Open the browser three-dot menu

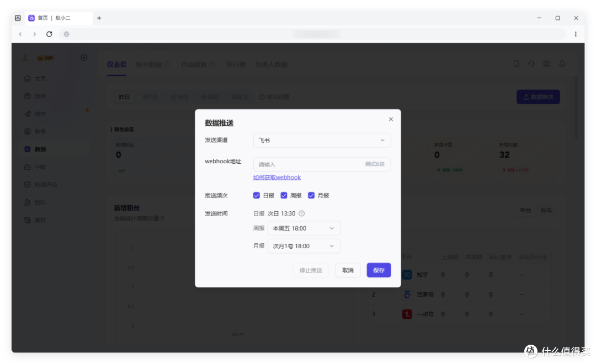tap(576, 34)
